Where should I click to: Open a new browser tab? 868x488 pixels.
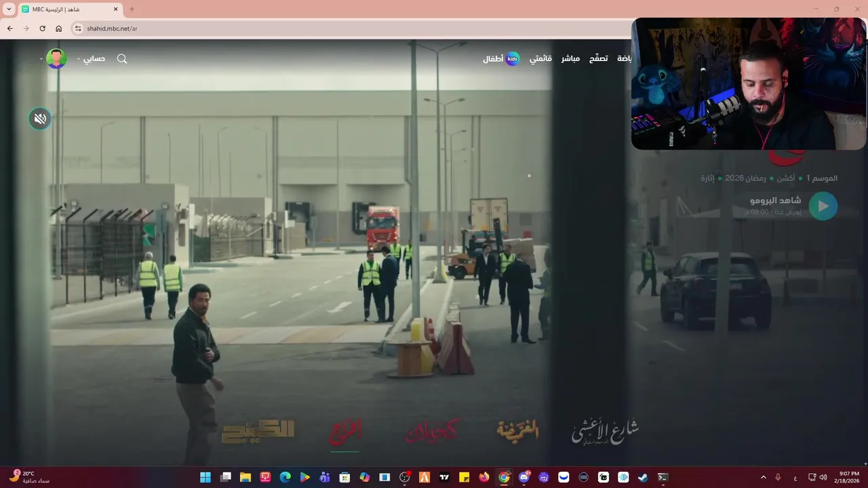(x=132, y=9)
